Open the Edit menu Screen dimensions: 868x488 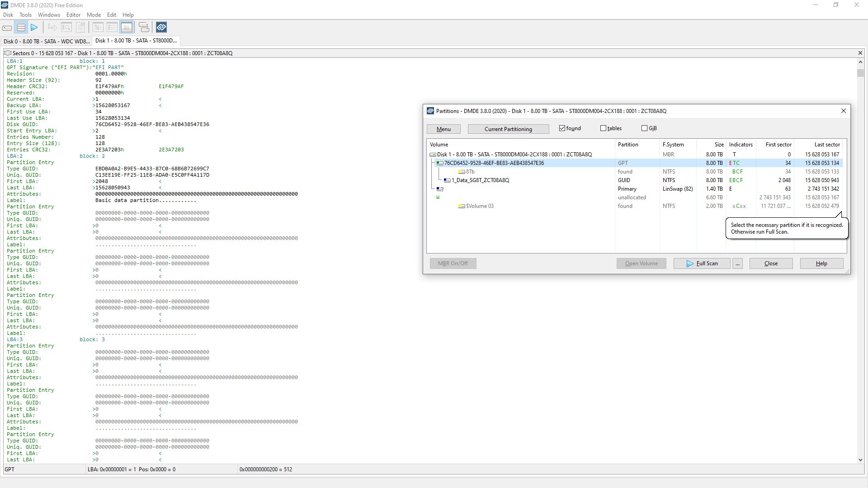click(112, 15)
